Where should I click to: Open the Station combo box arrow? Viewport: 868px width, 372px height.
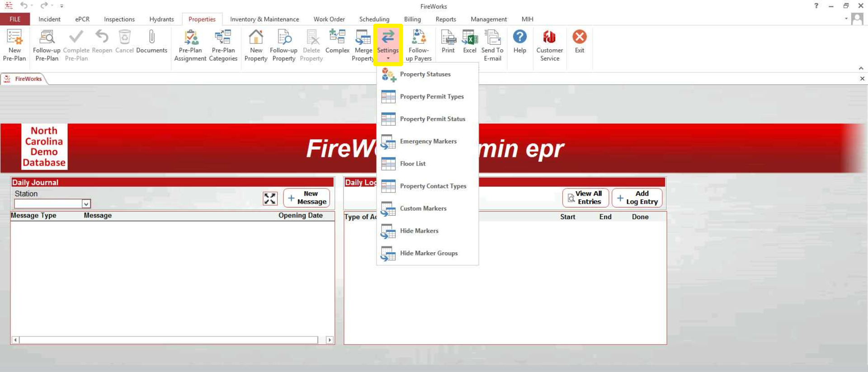(x=86, y=204)
